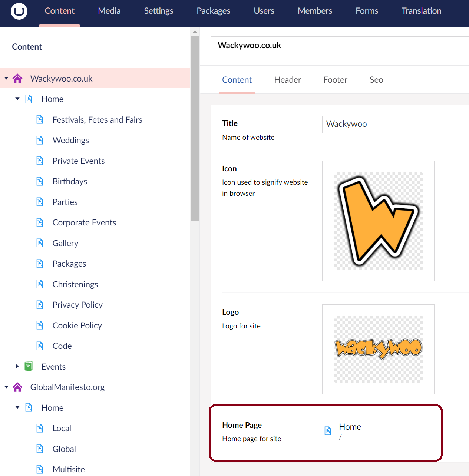
Task: Switch to the Users section
Action: (264, 11)
